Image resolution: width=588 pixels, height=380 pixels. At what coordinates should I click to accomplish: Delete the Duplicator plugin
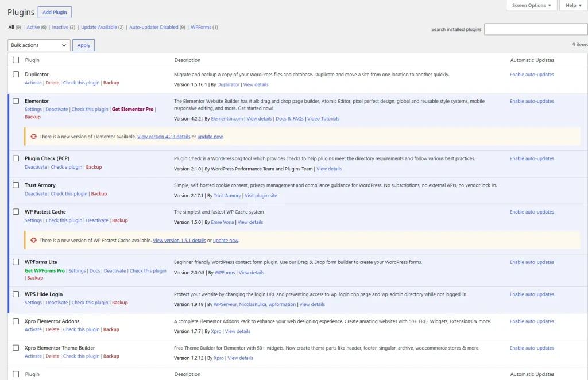52,83
